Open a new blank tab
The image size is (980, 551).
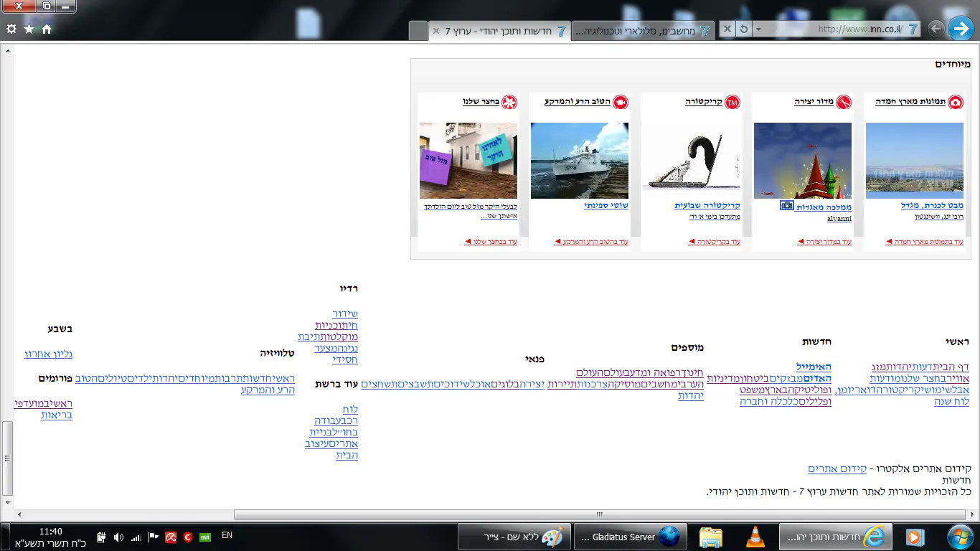pyautogui.click(x=418, y=31)
